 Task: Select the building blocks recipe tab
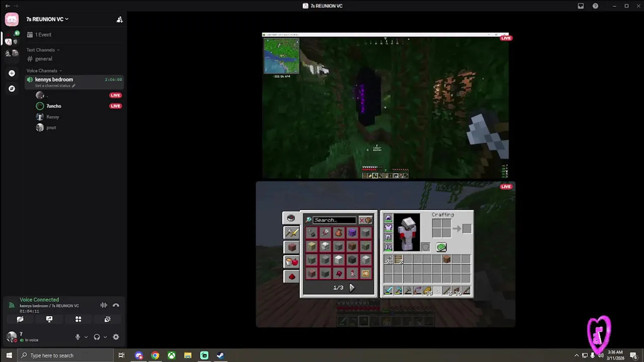[291, 247]
